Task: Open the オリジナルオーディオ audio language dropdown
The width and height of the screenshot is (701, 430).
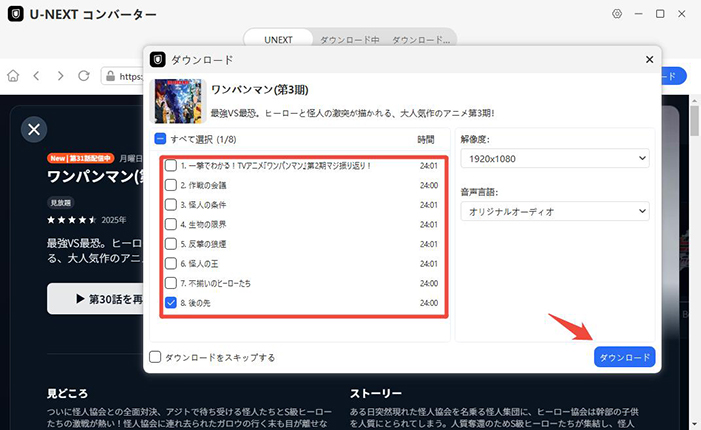Action: click(555, 211)
